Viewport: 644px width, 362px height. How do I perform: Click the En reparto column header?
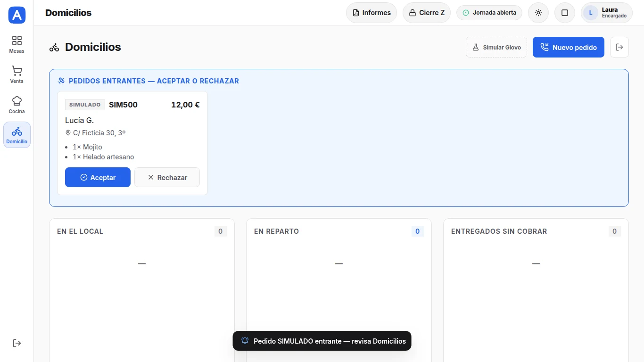[276, 231]
